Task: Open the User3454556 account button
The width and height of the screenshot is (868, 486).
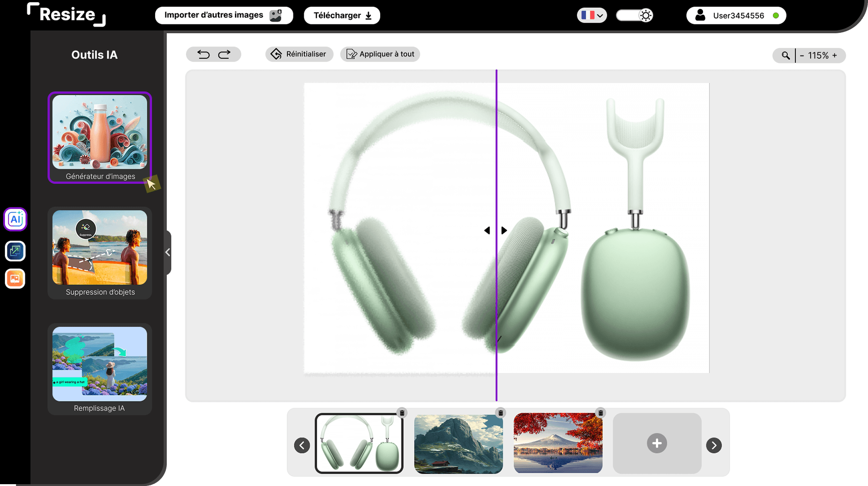Action: point(736,15)
